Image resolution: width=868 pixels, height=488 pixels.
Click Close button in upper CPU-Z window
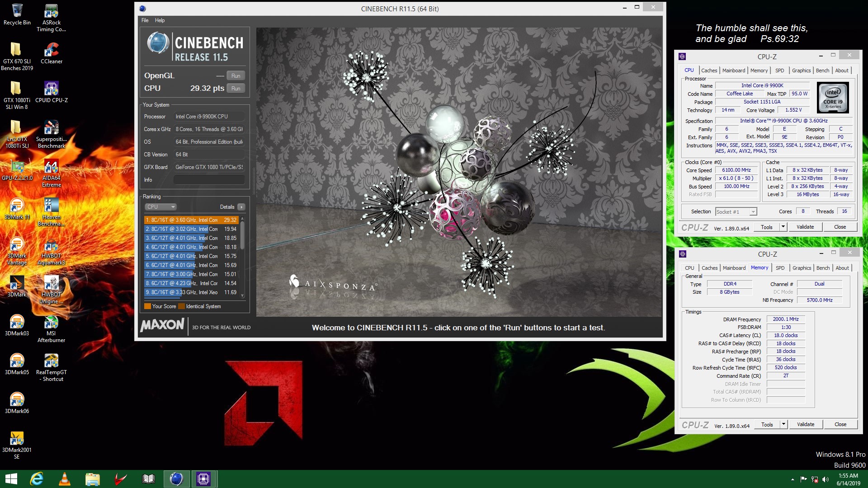840,227
